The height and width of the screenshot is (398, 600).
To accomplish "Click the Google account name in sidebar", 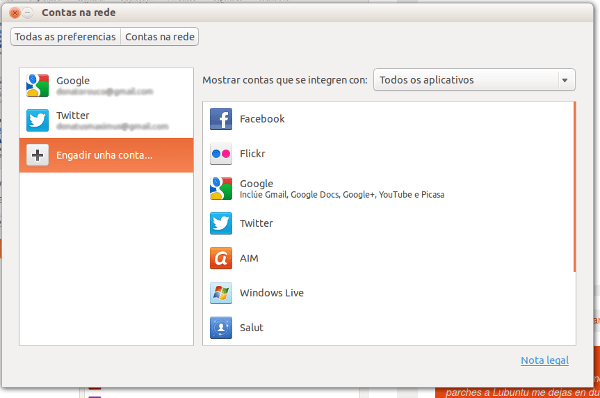I will coord(73,81).
